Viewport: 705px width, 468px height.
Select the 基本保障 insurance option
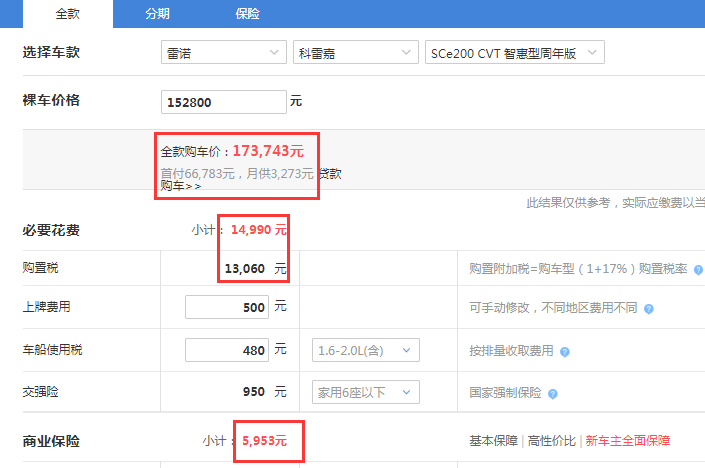[494, 441]
